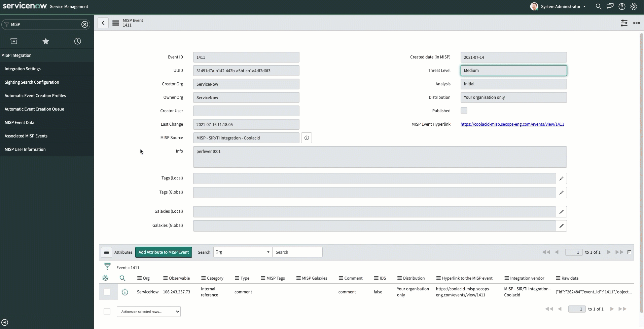Toggle the bottom select-all rows checkbox
This screenshot has width=644, height=329.
click(x=107, y=312)
